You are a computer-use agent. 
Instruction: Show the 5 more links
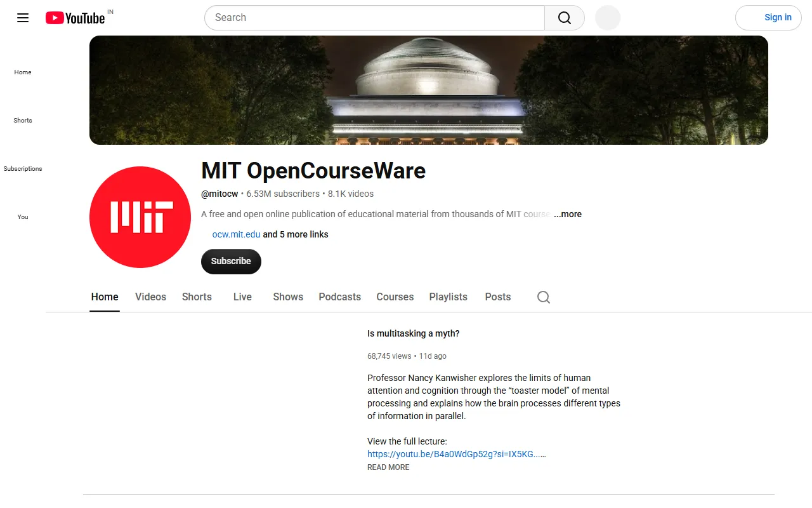296,234
